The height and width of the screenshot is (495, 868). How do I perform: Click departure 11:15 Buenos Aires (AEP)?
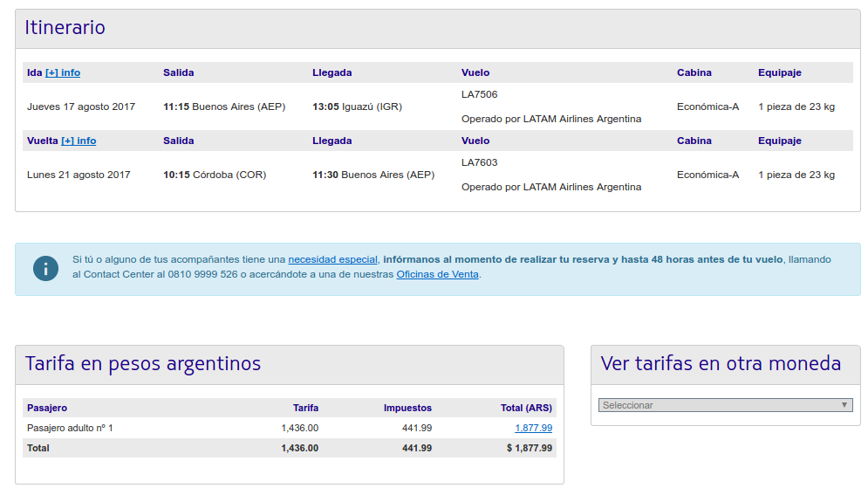click(x=224, y=107)
